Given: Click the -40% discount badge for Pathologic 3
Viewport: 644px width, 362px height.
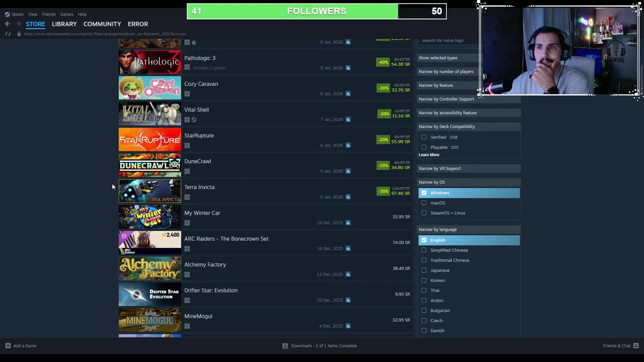Looking at the screenshot, I should [x=383, y=62].
